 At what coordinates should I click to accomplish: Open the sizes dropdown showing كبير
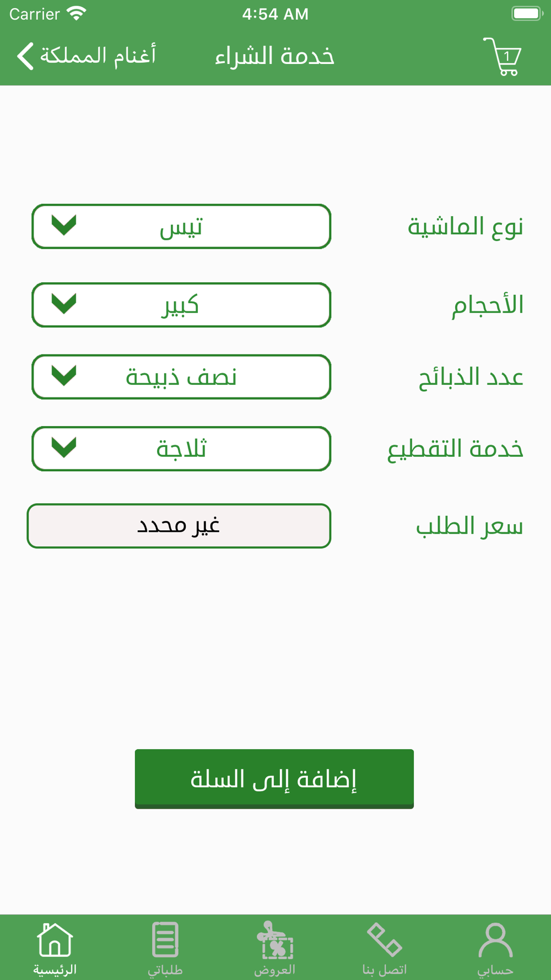pos(181,305)
